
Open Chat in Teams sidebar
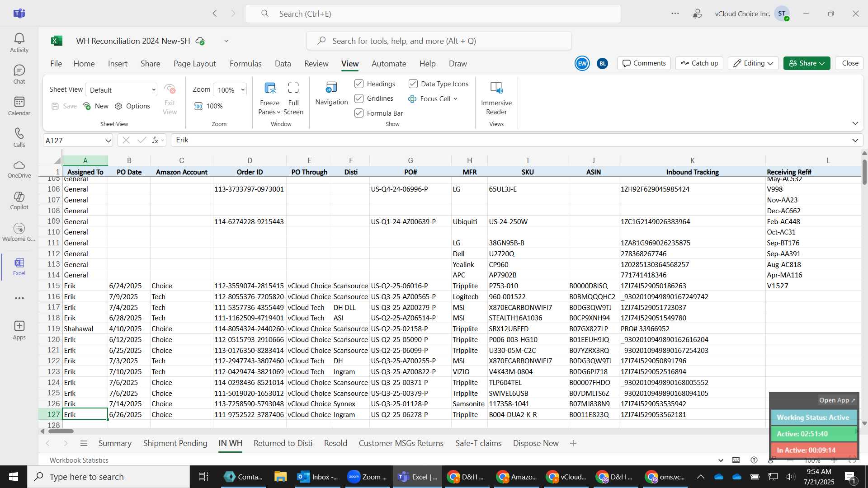[x=19, y=75]
